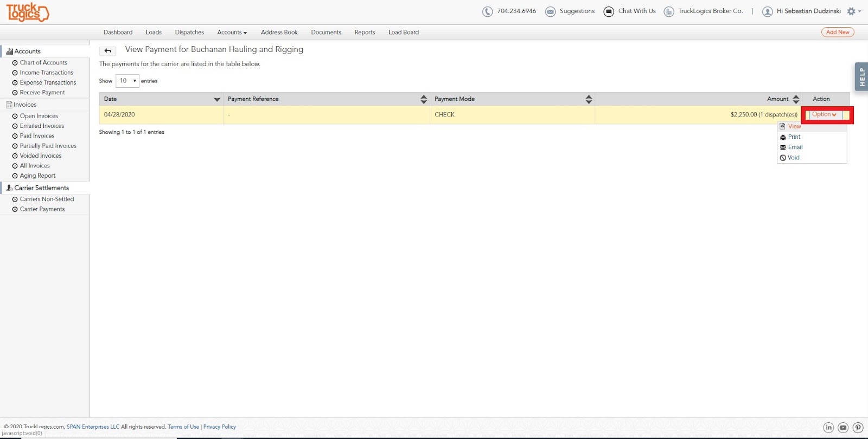The height and width of the screenshot is (439, 868).
Task: Sort by Date column arrow
Action: pos(217,99)
